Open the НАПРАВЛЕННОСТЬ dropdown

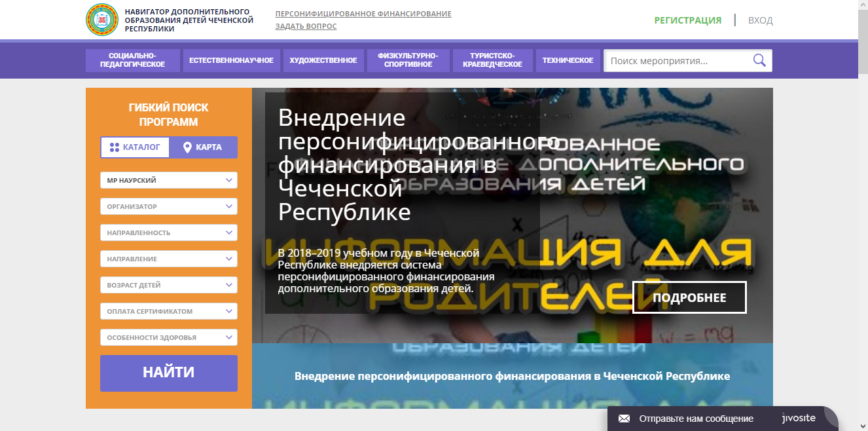click(x=168, y=233)
